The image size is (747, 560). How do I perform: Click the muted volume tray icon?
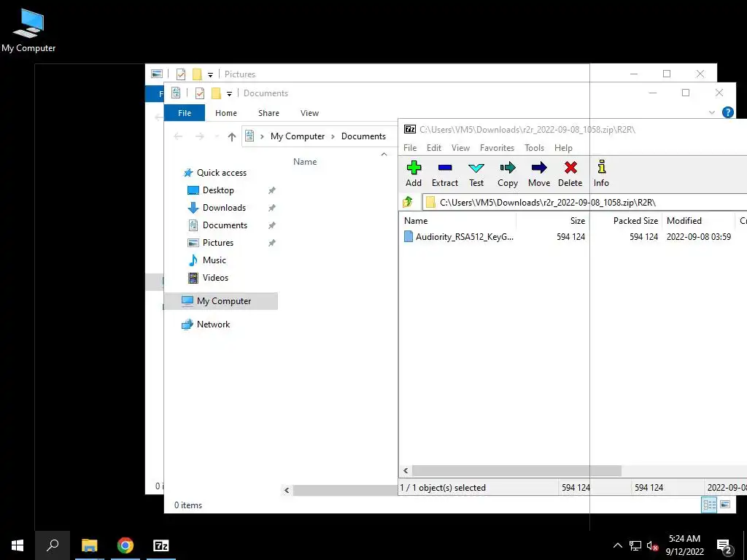pos(652,545)
